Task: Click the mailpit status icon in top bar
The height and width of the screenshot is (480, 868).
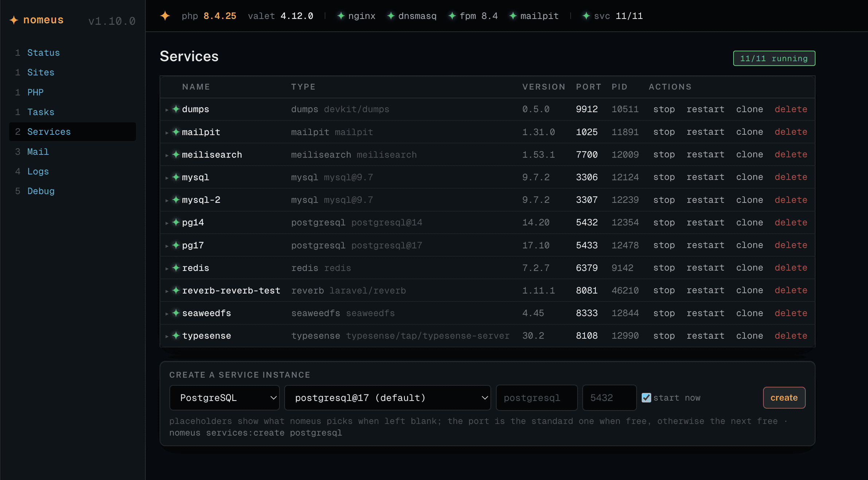Action: [513, 16]
